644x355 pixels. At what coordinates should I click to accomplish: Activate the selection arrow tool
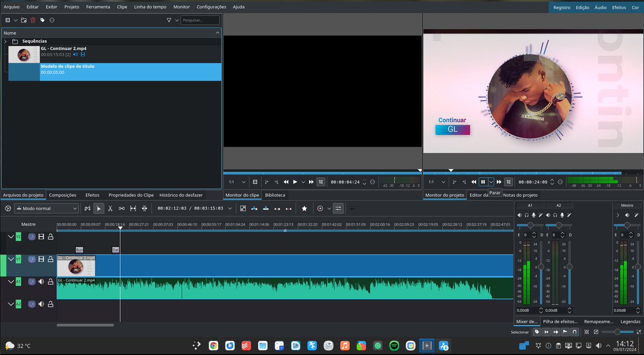[99, 208]
